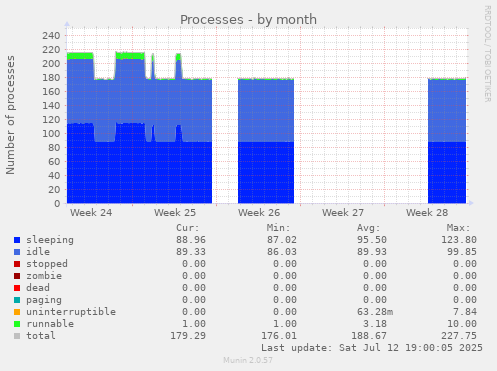Click the 'Week 27' axis label
Screen dimensions: 497x371
pos(343,213)
